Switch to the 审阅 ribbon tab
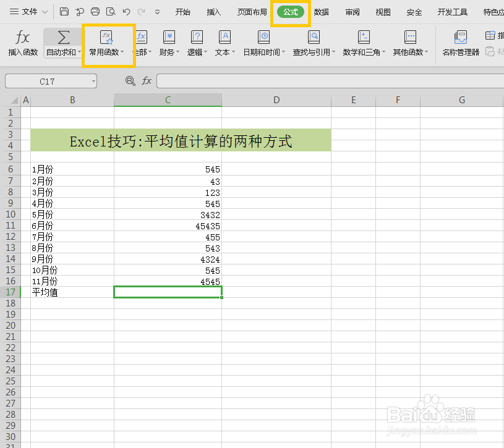This screenshot has width=504, height=448. 352,11
